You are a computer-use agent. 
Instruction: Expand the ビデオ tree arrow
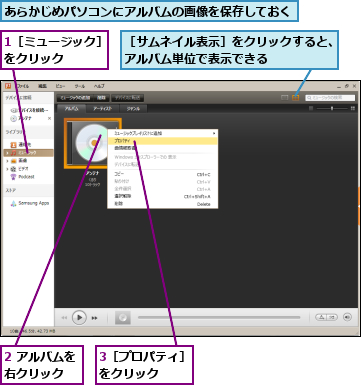click(7, 169)
